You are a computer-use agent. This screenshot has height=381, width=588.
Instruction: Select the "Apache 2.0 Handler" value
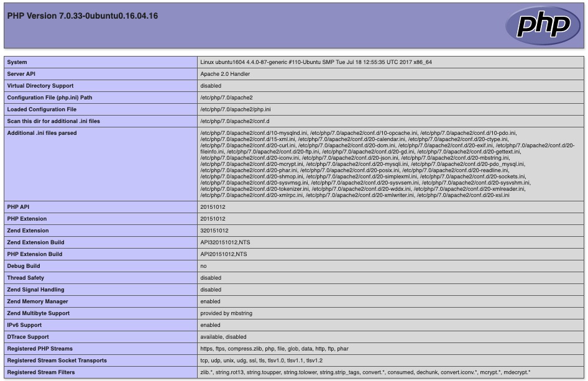pyautogui.click(x=225, y=74)
